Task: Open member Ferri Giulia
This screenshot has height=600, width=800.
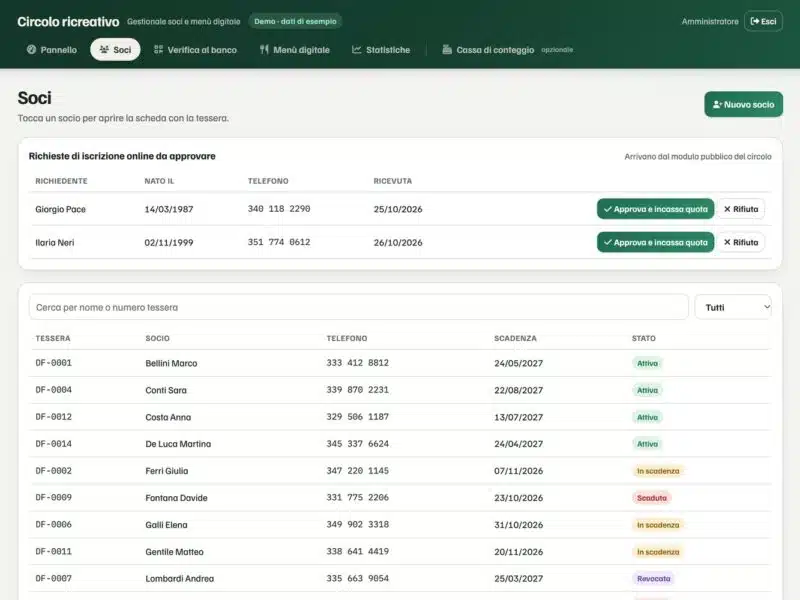Action: pyautogui.click(x=400, y=471)
